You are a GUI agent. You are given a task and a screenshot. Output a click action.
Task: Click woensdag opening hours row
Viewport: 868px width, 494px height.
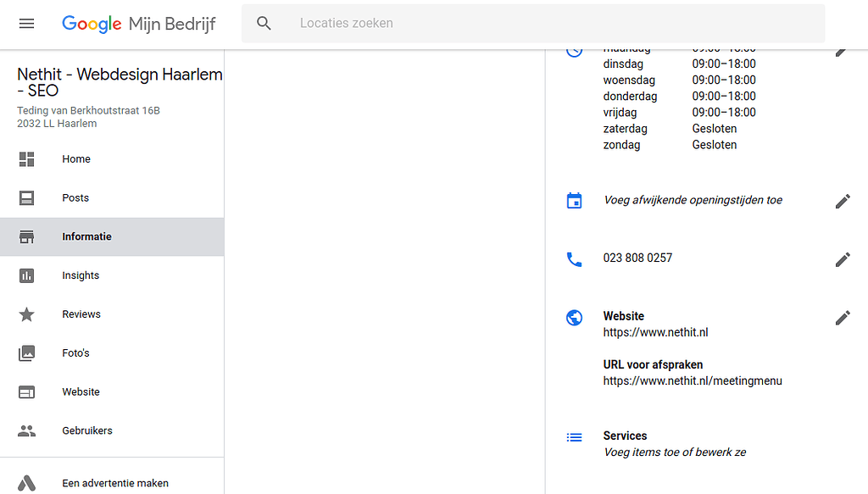click(x=679, y=80)
